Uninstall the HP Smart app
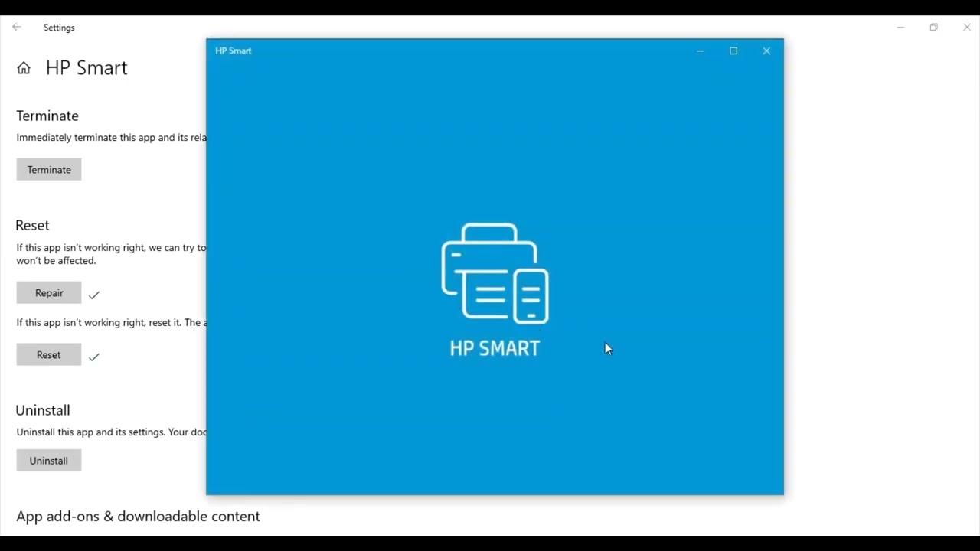Screen dimensions: 980x551 pyautogui.click(x=49, y=461)
